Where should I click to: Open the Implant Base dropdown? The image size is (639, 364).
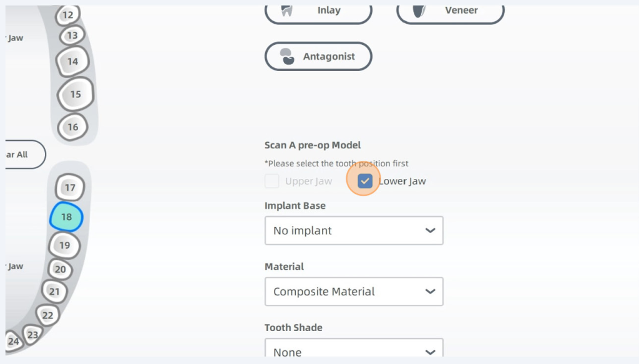click(354, 231)
